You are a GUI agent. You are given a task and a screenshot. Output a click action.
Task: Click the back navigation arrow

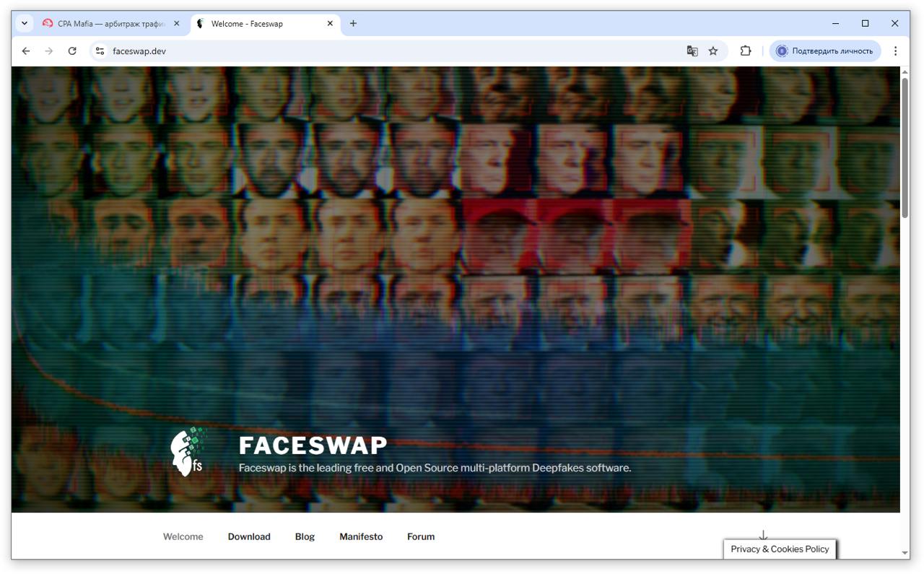click(x=26, y=51)
